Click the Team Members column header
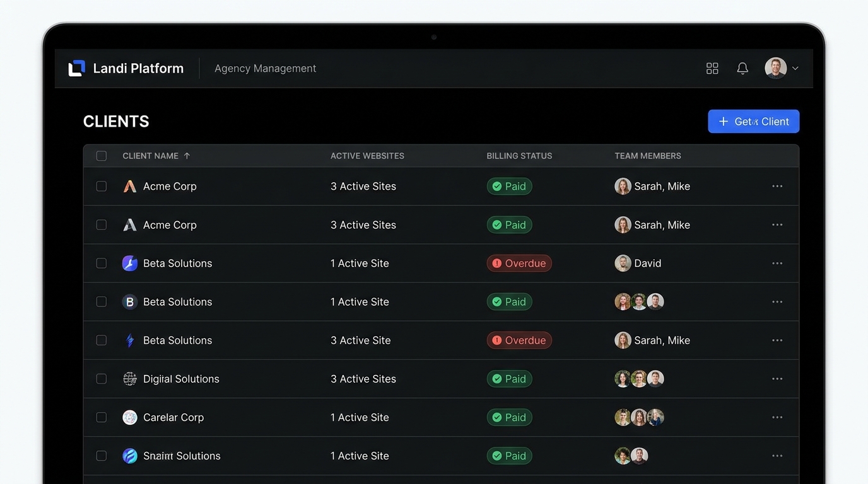This screenshot has width=868, height=484. tap(648, 156)
